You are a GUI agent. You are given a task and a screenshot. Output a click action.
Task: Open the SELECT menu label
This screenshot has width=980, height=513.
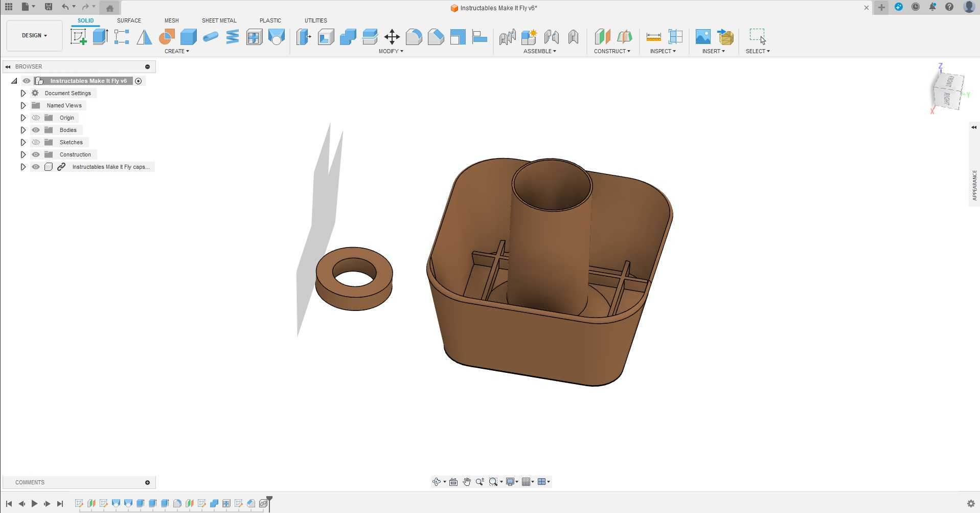(x=758, y=51)
